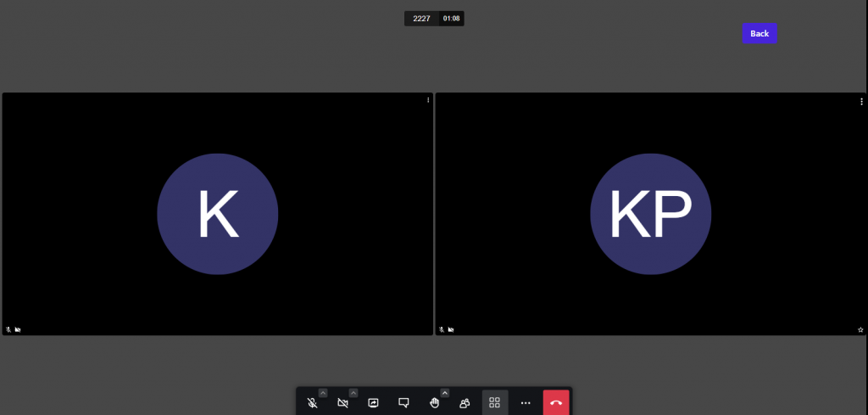Toggle tile view layout
868x415 pixels.
point(495,403)
